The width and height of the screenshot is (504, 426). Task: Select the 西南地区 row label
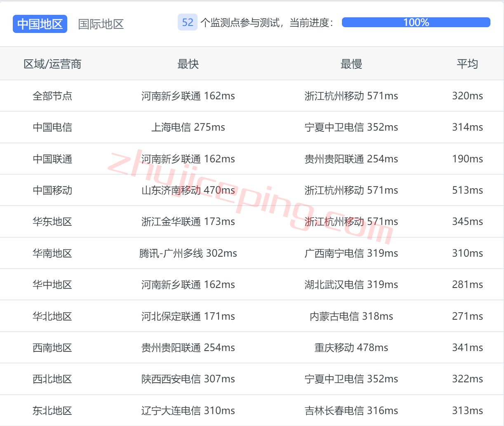(52, 347)
